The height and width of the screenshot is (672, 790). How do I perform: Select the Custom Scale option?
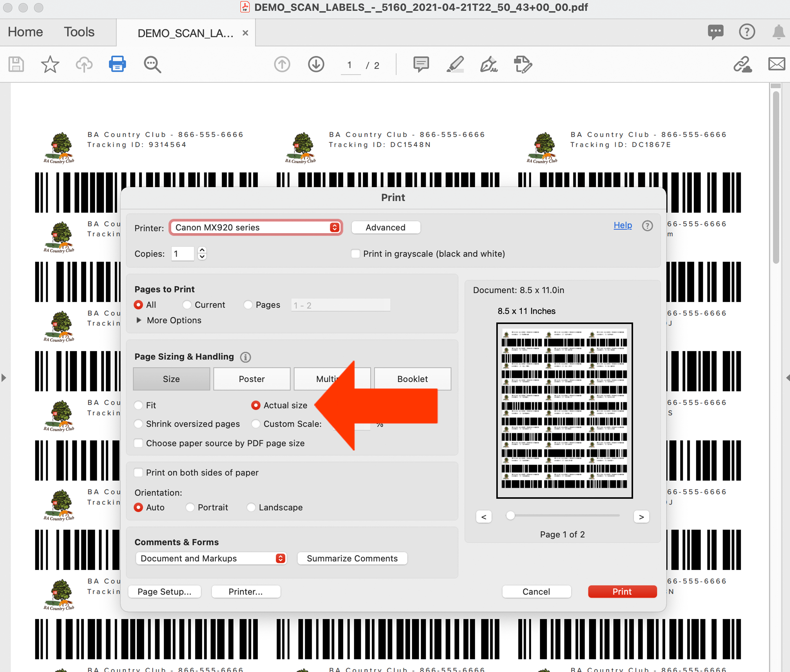click(x=255, y=424)
